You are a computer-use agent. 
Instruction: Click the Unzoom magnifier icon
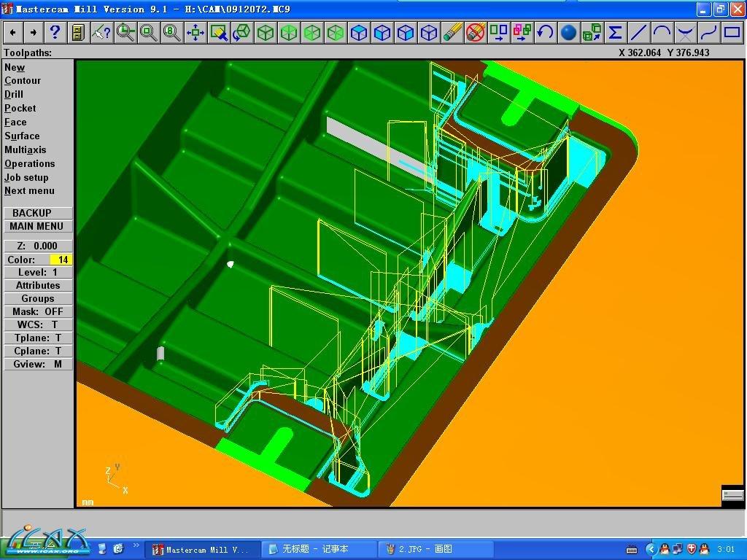click(148, 33)
